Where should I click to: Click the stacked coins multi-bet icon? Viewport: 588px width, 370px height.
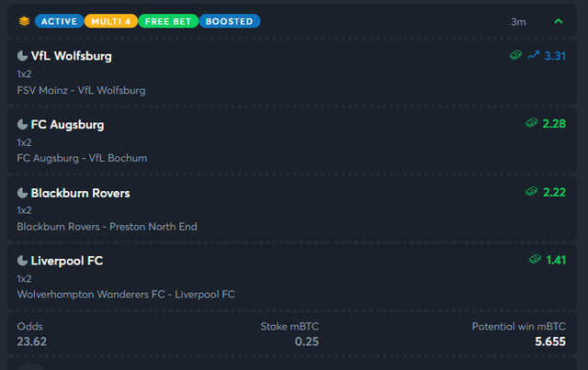pyautogui.click(x=25, y=21)
